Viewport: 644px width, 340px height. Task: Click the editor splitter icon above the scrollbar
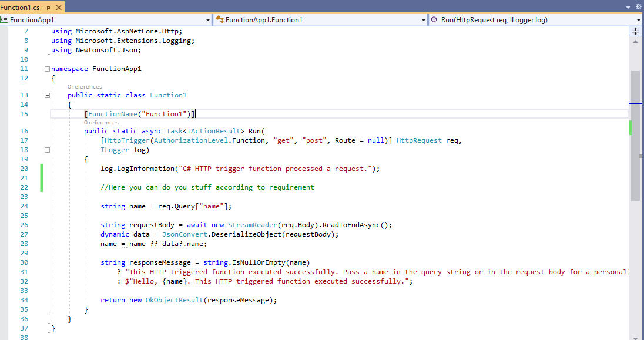635,31
